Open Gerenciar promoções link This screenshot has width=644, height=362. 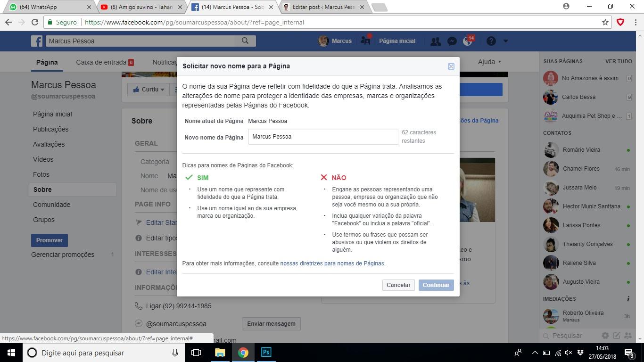click(x=63, y=255)
